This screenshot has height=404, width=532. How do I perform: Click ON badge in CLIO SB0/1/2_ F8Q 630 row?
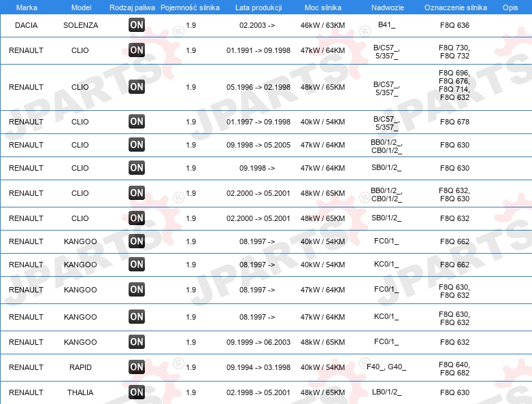[137, 167]
